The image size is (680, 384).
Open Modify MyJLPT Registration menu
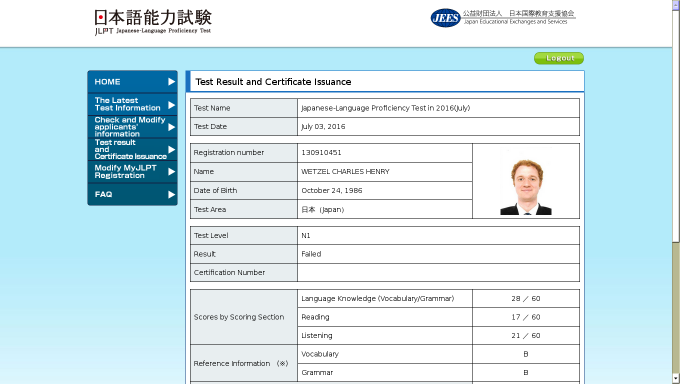pos(132,172)
